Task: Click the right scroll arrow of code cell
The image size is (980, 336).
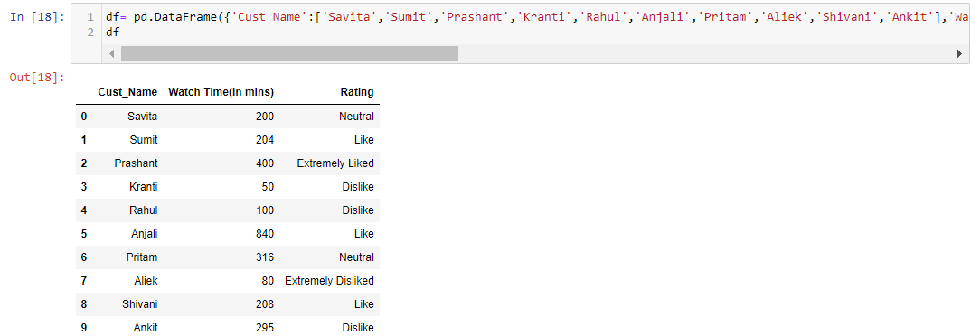Action: (959, 53)
